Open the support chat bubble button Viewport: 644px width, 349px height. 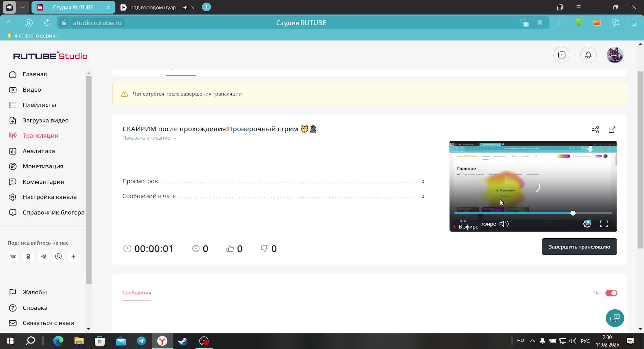pos(614,318)
